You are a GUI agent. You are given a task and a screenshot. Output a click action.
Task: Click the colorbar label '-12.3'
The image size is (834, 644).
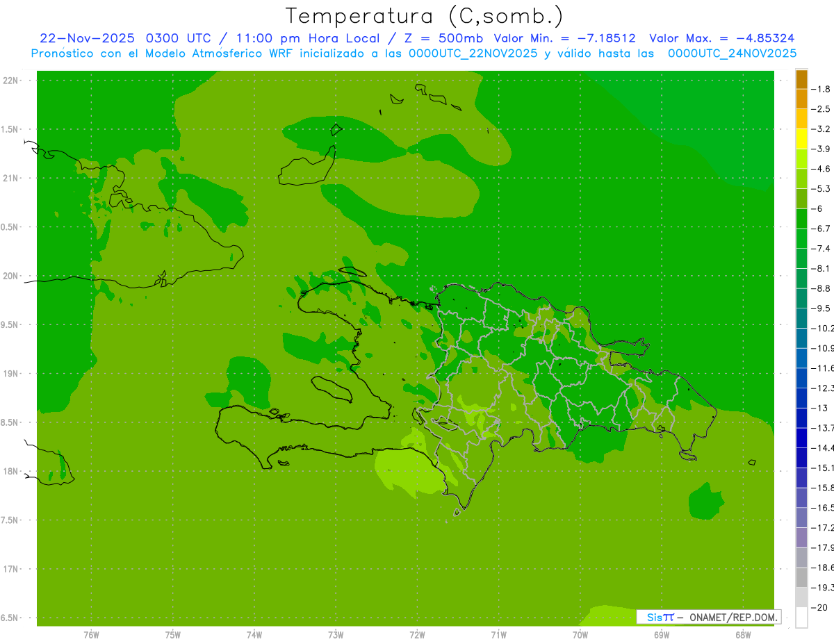point(822,388)
